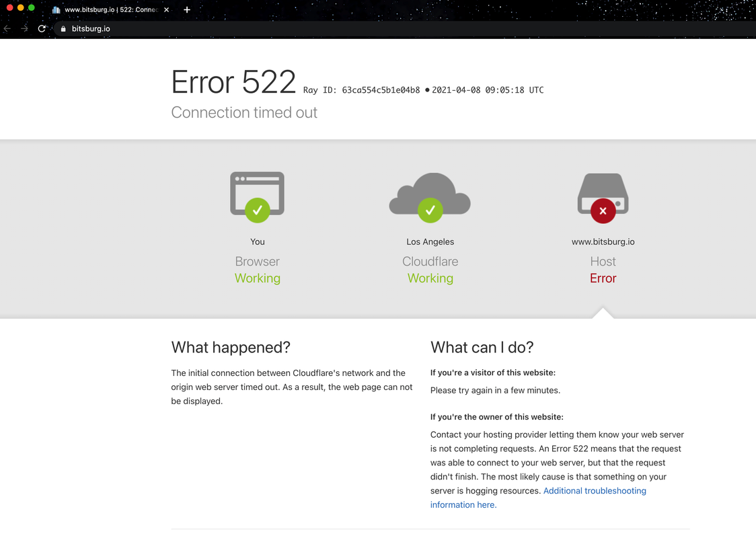This screenshot has height=538, width=756.
Task: Reload the page with the refresh icon
Action: (42, 29)
